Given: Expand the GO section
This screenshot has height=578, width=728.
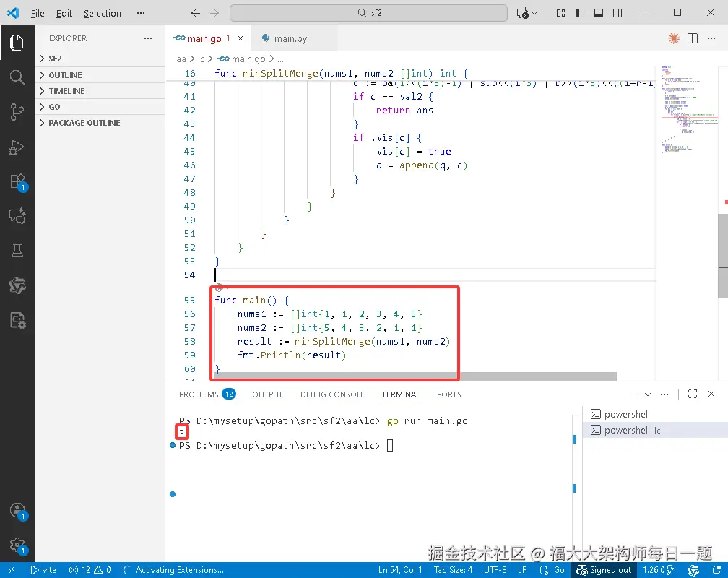Looking at the screenshot, I should coord(100,107).
